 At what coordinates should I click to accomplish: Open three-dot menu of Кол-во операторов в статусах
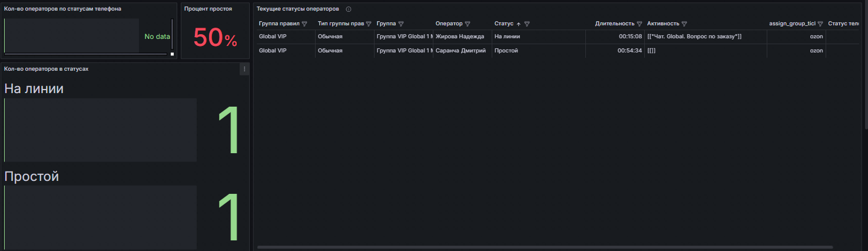tap(245, 69)
